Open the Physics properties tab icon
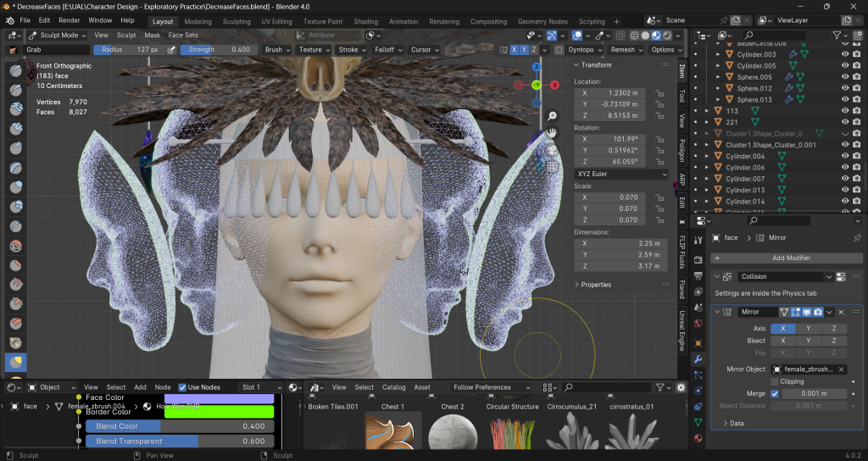 coord(698,391)
